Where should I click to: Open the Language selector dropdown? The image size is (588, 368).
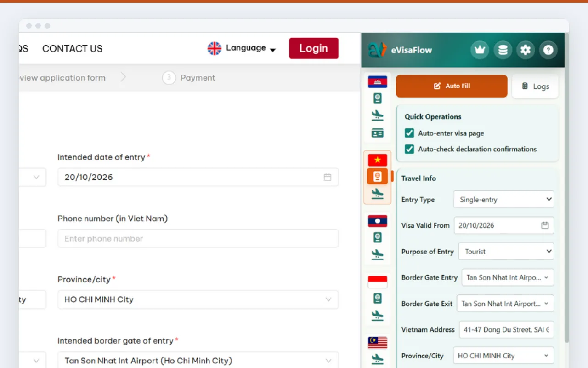tap(242, 48)
